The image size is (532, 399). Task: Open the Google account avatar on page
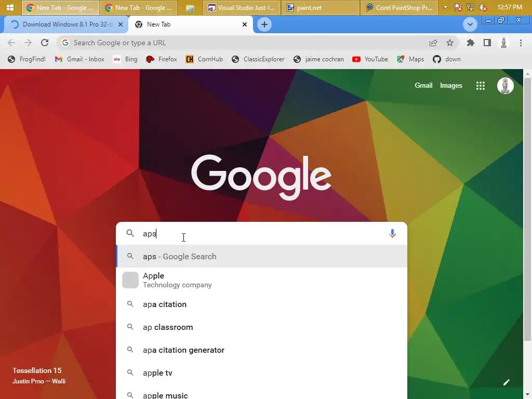coord(505,86)
